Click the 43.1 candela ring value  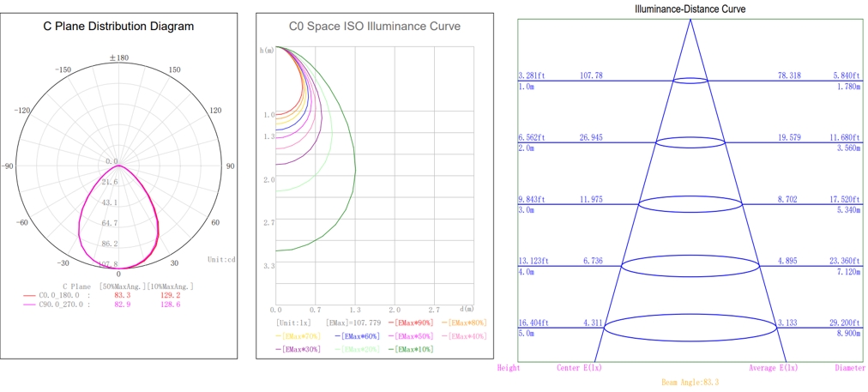[x=109, y=202]
